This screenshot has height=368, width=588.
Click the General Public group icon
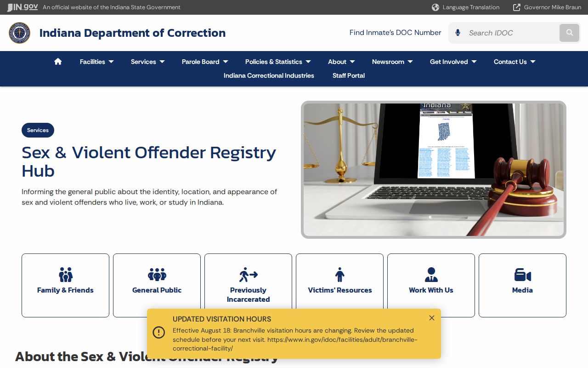pos(157,275)
